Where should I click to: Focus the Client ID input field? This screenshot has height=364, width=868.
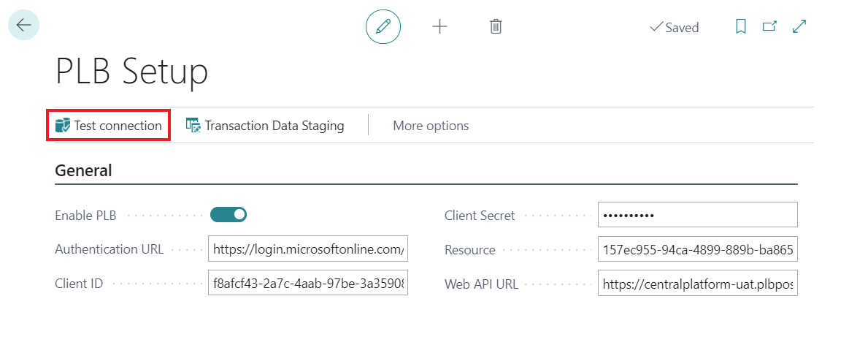coord(307,284)
